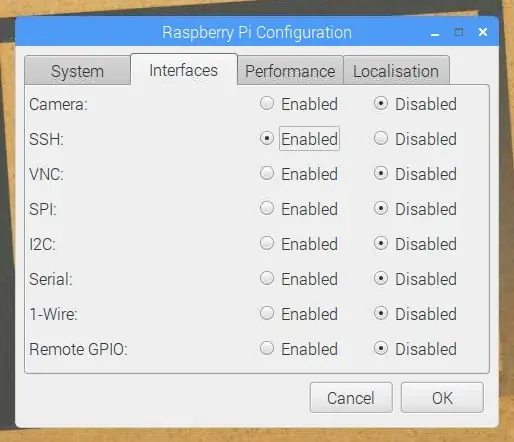Go to the Localisation tab

(396, 71)
